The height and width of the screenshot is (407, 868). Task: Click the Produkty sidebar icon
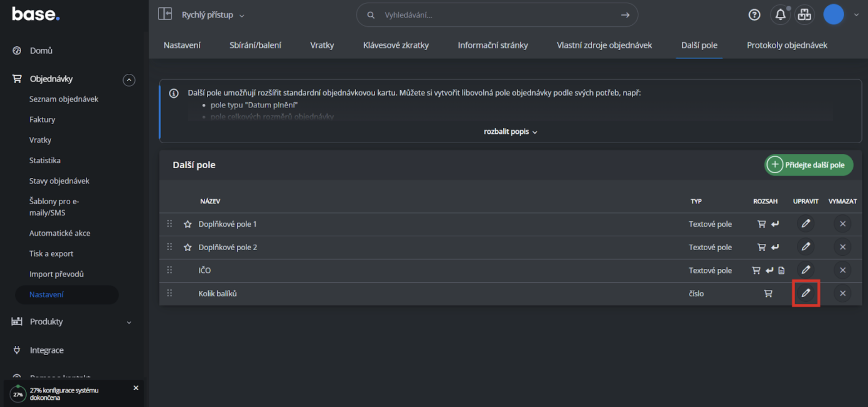17,321
